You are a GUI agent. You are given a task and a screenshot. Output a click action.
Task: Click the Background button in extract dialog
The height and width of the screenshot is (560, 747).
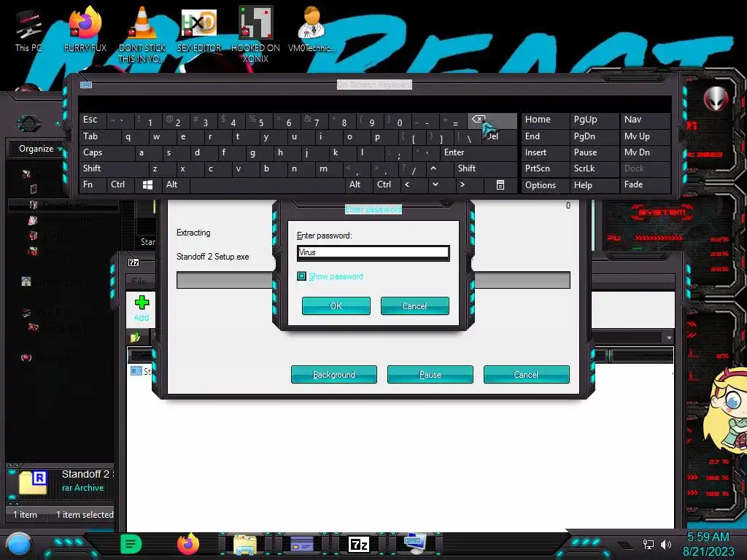(x=334, y=374)
